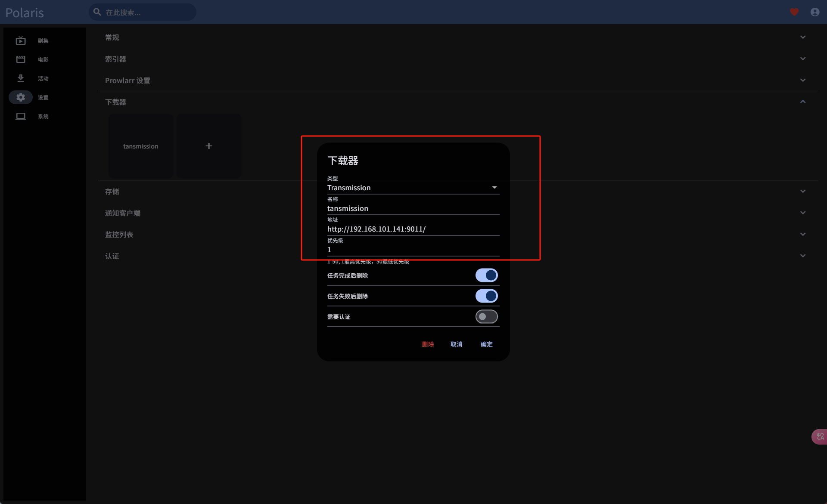Expand the 存储 section chevron
Image resolution: width=827 pixels, height=504 pixels.
pos(803,191)
